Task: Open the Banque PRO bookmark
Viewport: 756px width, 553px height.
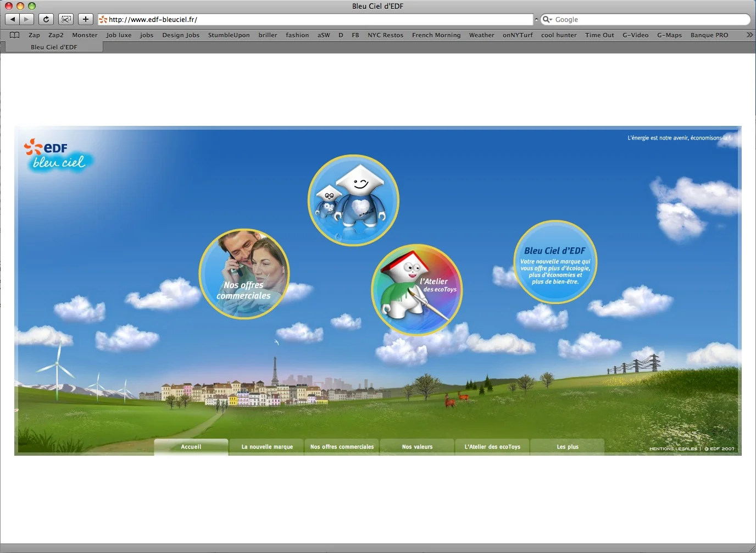Action: point(709,35)
